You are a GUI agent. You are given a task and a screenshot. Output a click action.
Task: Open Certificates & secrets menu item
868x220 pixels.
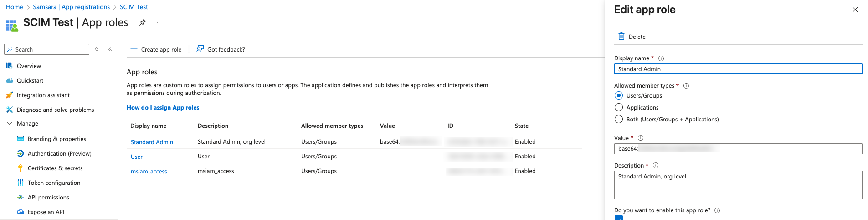coord(55,168)
